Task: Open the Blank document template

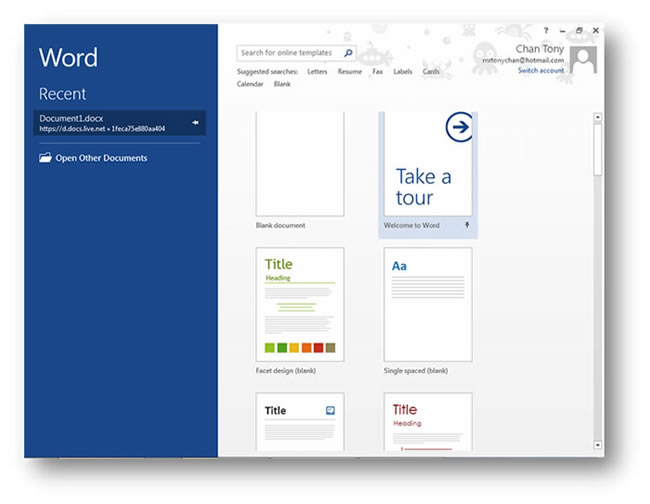Action: (x=299, y=165)
